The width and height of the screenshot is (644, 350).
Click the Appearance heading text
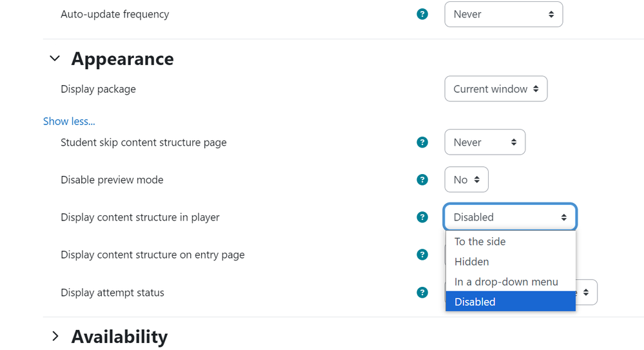122,59
